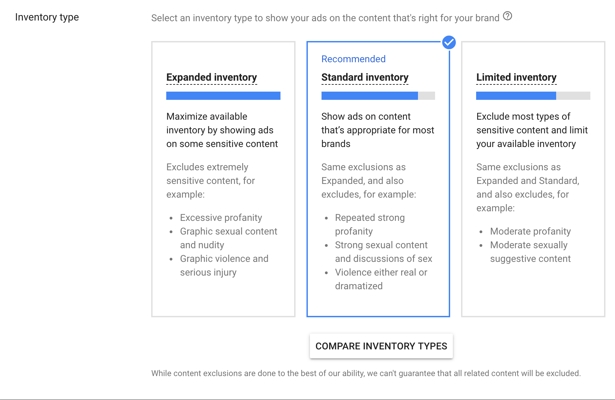
Task: Click the Graphic violence and serious injury item
Action: pyautogui.click(x=224, y=265)
